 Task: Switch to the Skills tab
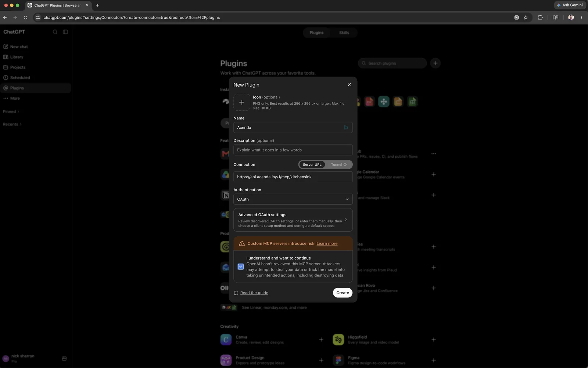point(344,33)
